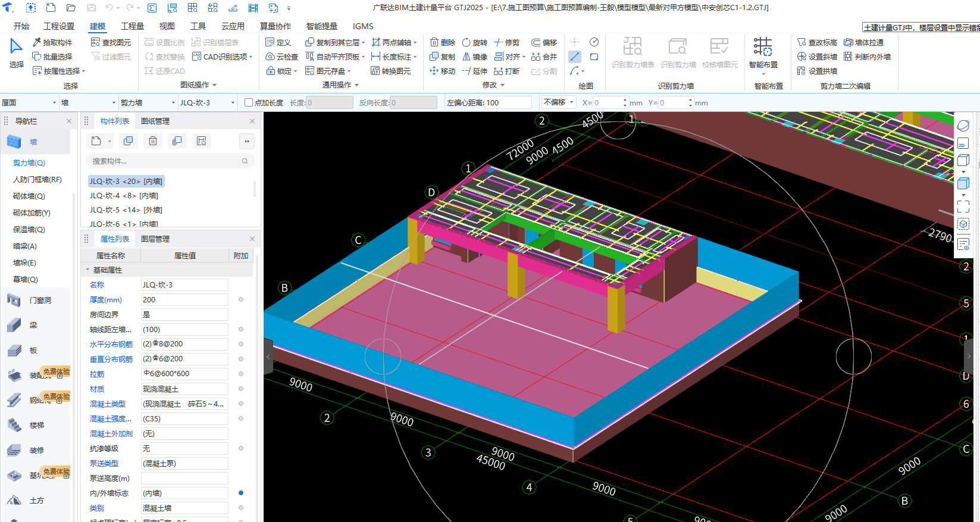
Task: Toggle 附加 dot for 材质 row
Action: (x=241, y=389)
